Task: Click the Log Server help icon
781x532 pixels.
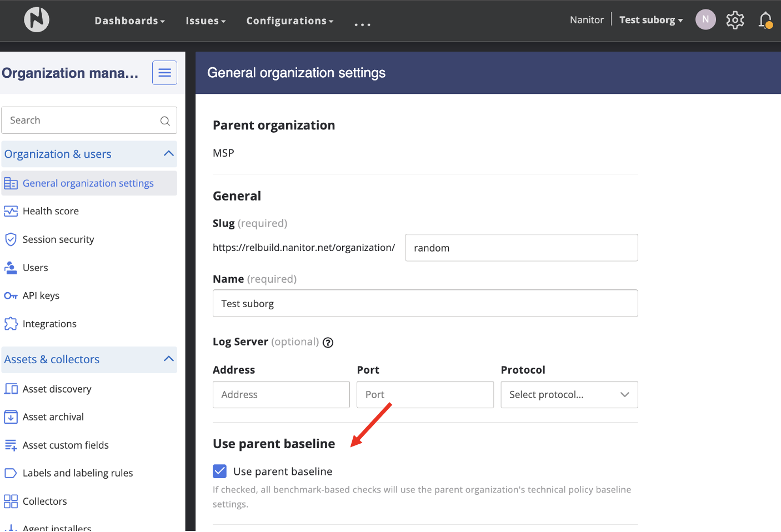Action: click(x=328, y=343)
